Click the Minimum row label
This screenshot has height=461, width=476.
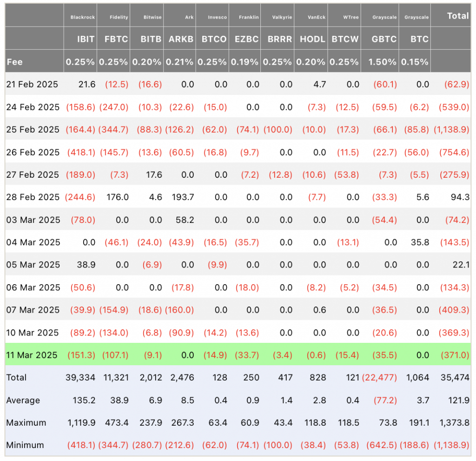click(25, 445)
